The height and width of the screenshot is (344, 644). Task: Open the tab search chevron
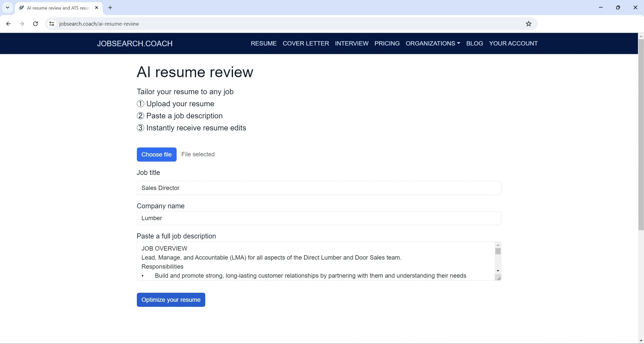point(8,8)
